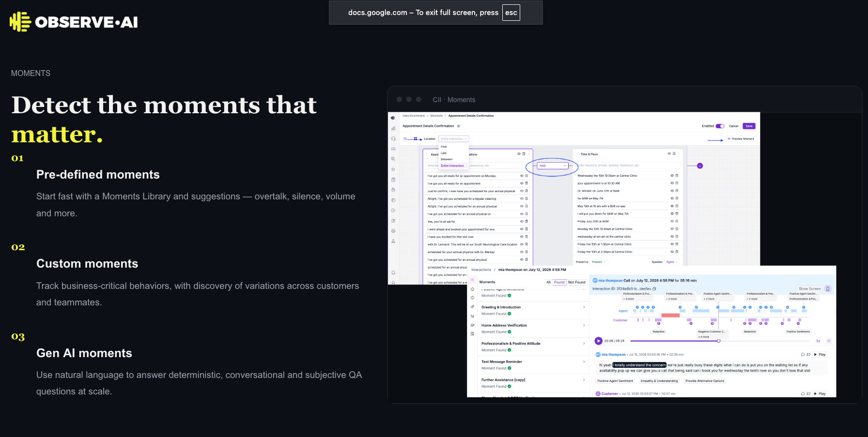Select 'First' from the Location menu
Screen dimensions: 868x437
pyautogui.click(x=444, y=147)
